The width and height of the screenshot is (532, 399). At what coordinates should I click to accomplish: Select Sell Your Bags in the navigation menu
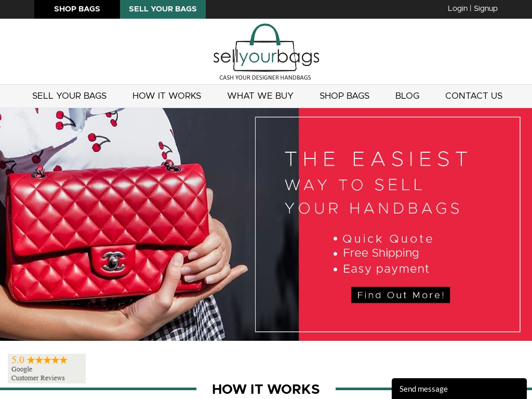69,96
